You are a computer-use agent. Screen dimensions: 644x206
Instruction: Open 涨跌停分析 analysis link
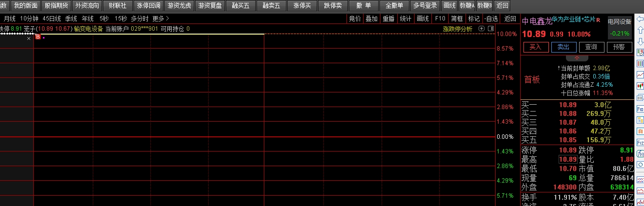(458, 29)
